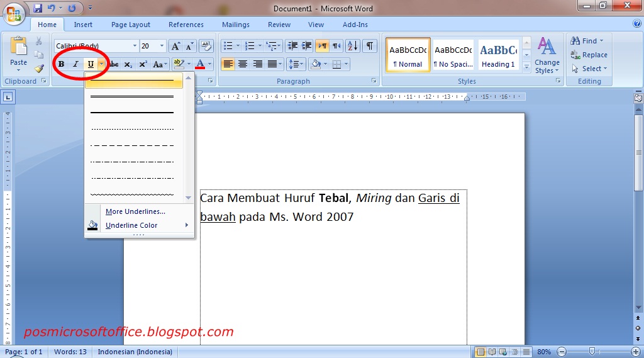The width and height of the screenshot is (644, 358).
Task: Choose More Underlines option
Action: click(135, 211)
